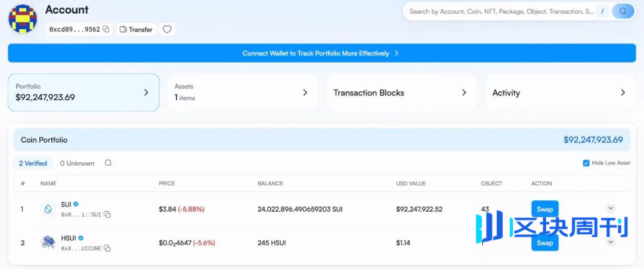Click the Coin Portfolio heading
This screenshot has width=644, height=269.
[x=44, y=140]
